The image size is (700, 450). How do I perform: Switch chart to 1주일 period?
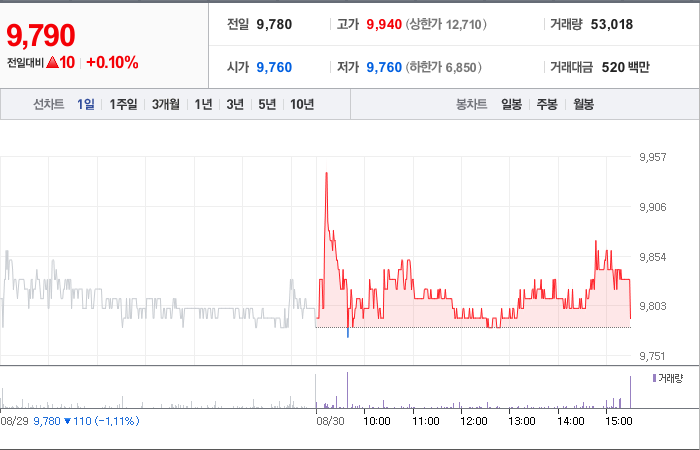[123, 104]
